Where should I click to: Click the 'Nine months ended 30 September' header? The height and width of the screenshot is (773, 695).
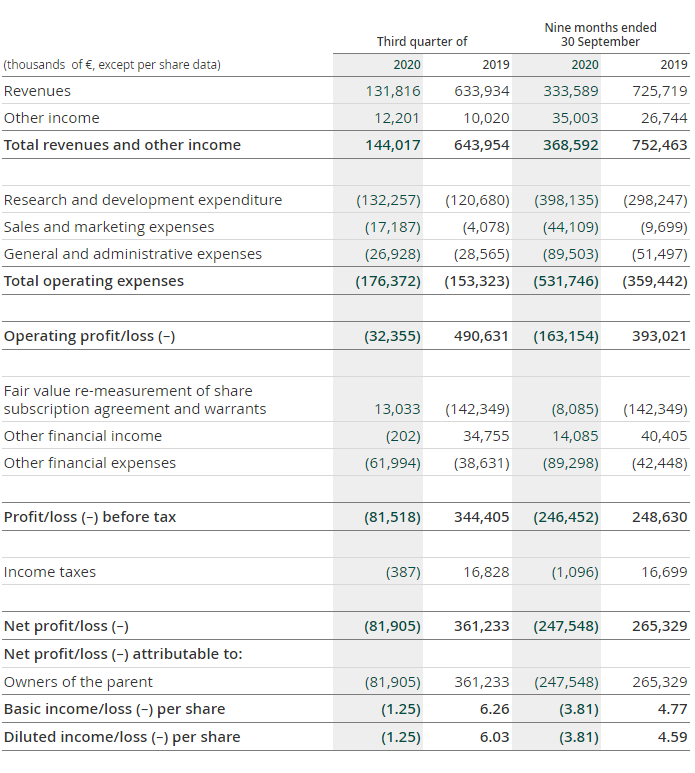point(600,35)
